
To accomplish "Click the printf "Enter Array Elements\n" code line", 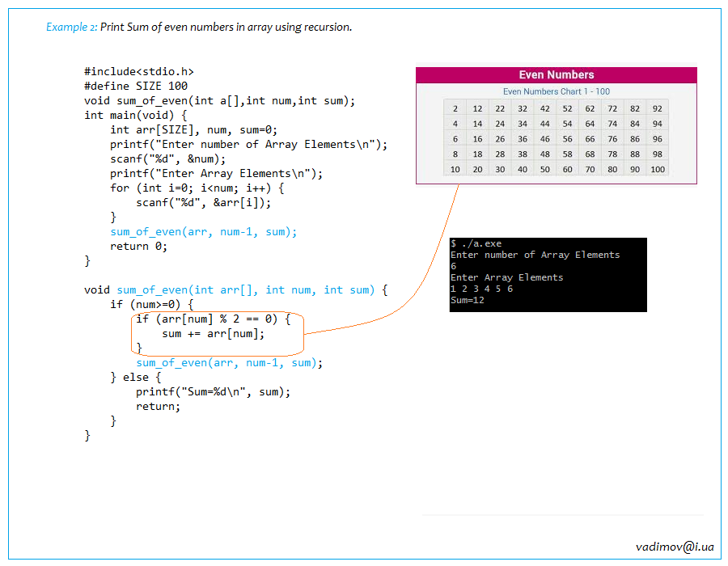I will pos(216,174).
